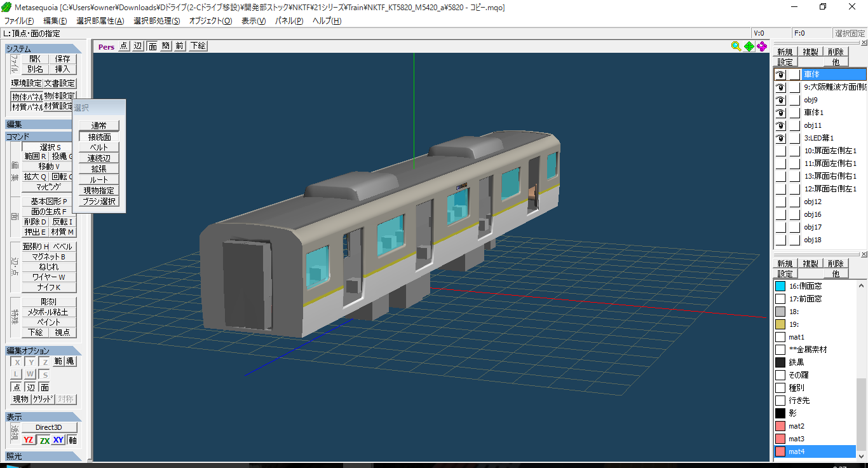Click the green pan view icon
The width and height of the screenshot is (868, 468).
(749, 46)
